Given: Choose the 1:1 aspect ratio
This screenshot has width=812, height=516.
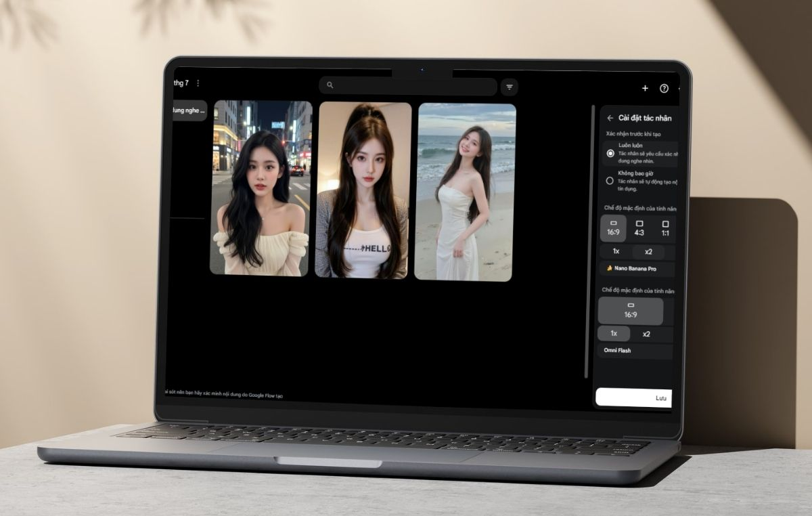Looking at the screenshot, I should pos(664,228).
